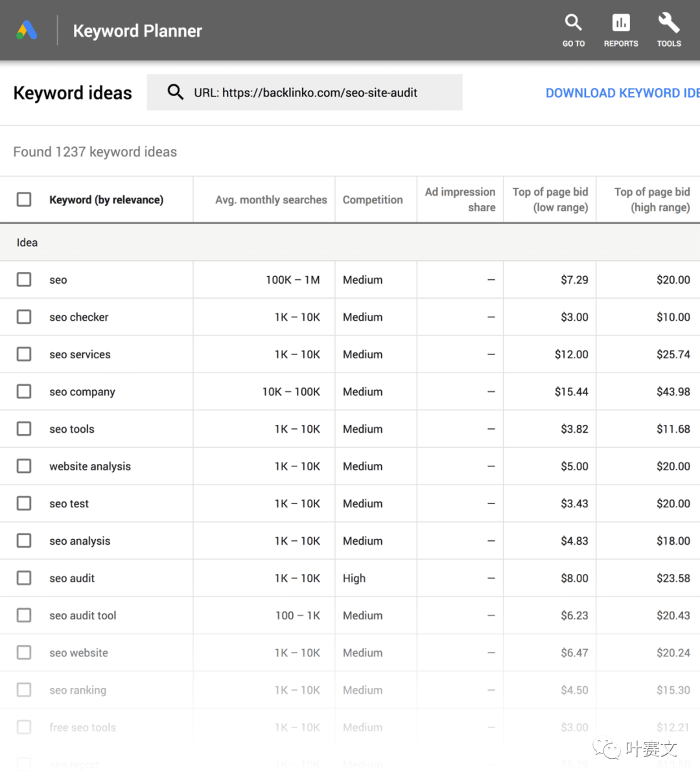
Task: Click keyword 'seo ranking'
Action: click(x=78, y=690)
